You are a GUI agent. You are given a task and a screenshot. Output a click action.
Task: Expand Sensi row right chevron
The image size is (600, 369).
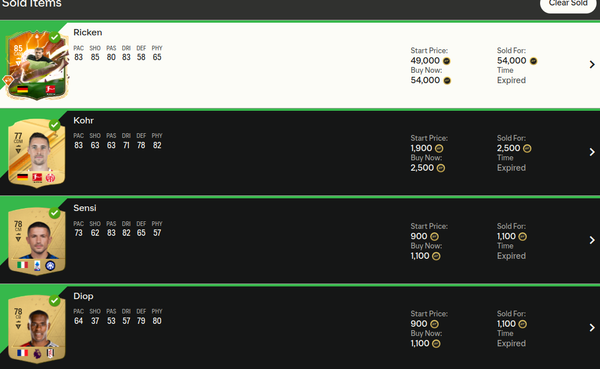592,240
